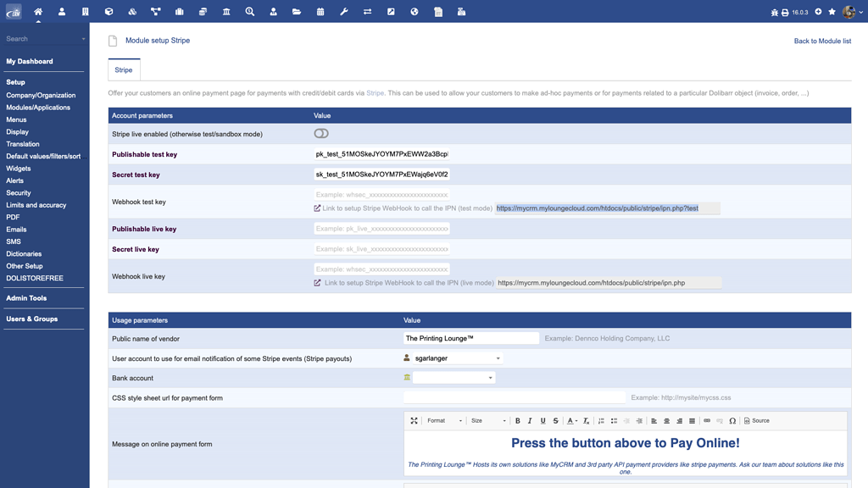Open the Home icon in top bar
Screen dimensions: 868x488
tap(38, 12)
